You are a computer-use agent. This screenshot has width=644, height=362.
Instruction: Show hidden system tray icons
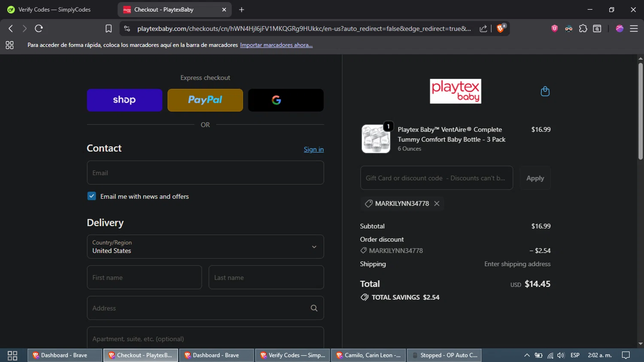527,355
